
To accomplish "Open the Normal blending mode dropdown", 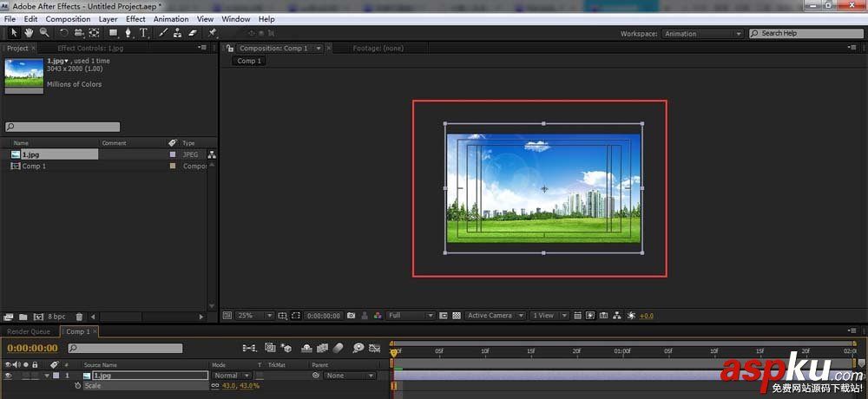I will [x=232, y=376].
